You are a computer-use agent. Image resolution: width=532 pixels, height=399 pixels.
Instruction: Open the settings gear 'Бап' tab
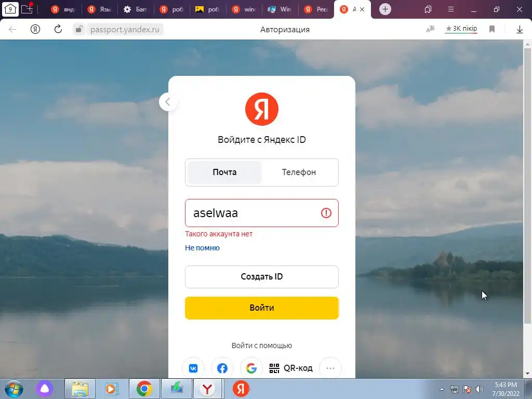click(x=136, y=9)
